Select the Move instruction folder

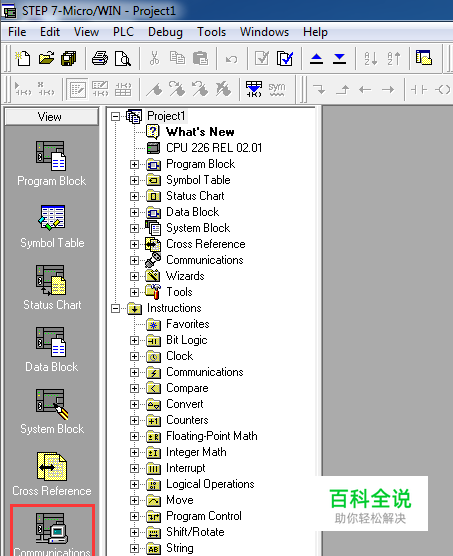point(180,500)
